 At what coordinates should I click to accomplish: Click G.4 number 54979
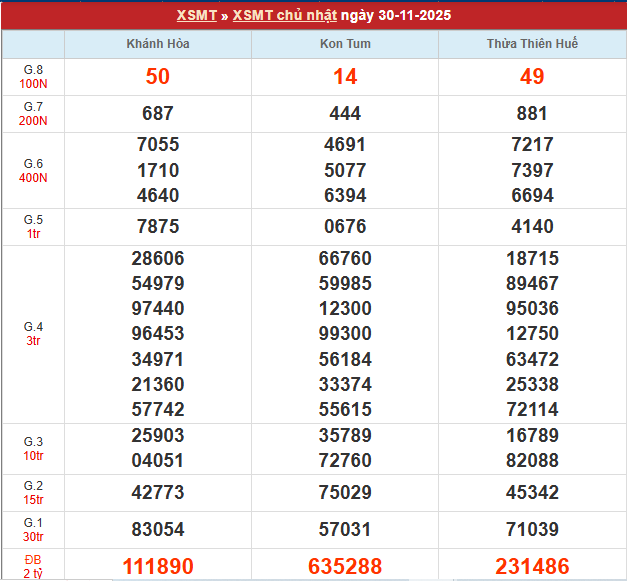tap(158, 284)
